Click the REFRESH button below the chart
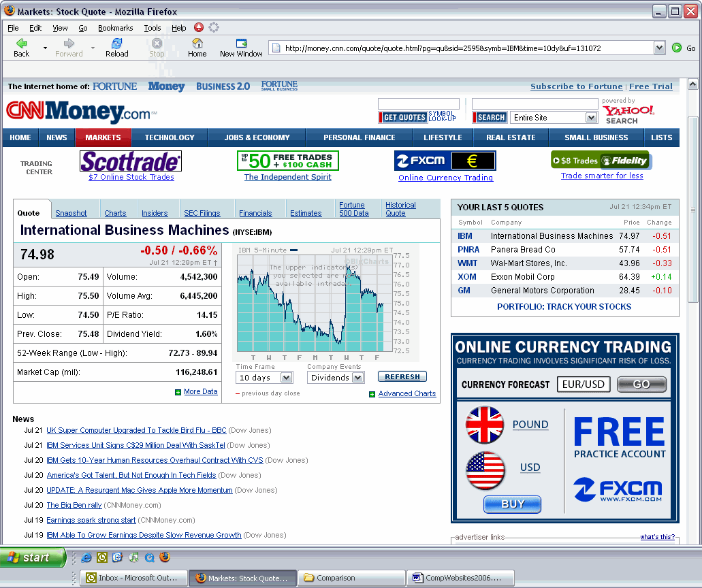702x588 pixels. 402,376
